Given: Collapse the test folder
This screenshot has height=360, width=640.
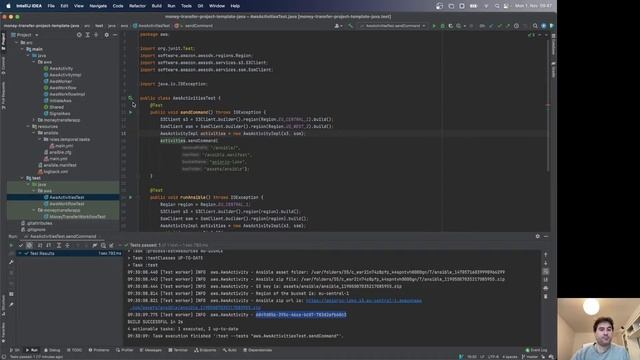Looking at the screenshot, I should point(22,178).
